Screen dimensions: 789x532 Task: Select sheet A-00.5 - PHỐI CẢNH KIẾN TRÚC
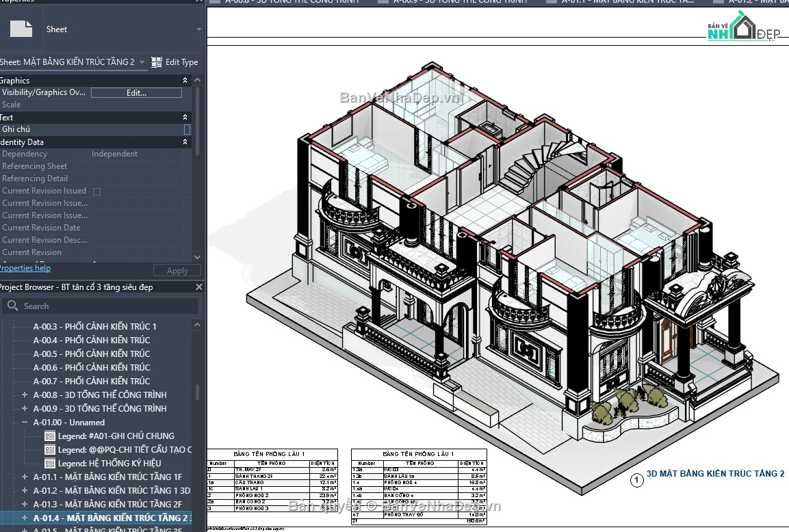coord(92,354)
